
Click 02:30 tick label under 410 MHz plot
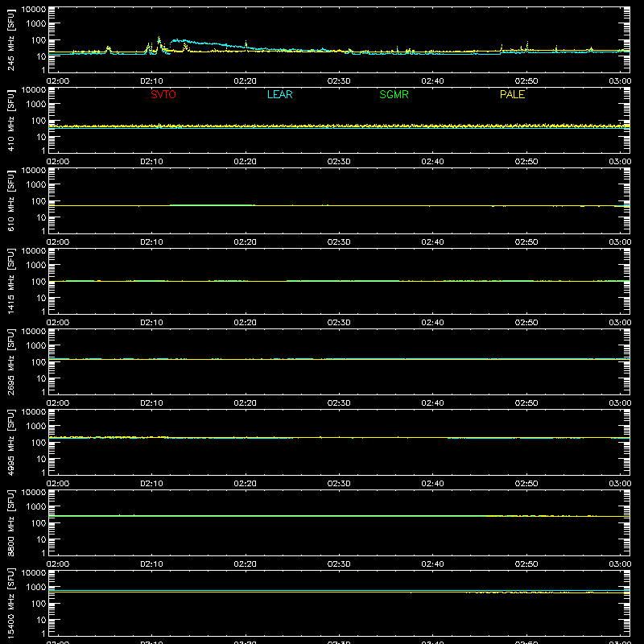(339, 162)
